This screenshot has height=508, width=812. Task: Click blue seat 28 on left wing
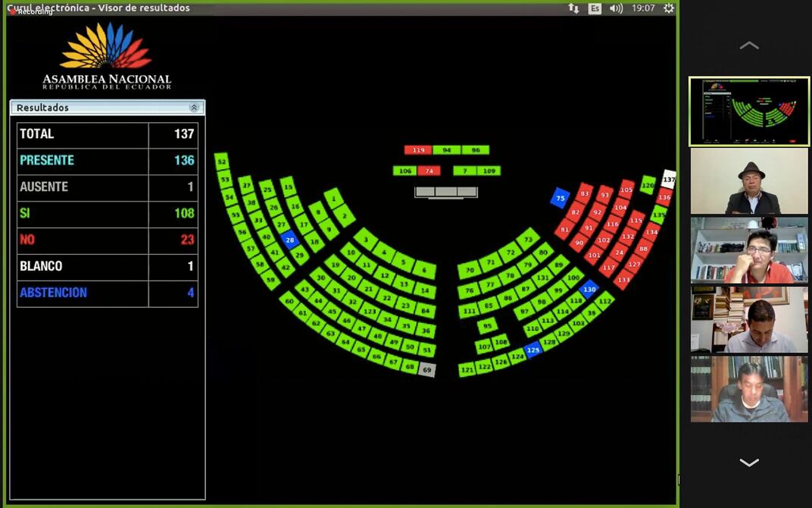pyautogui.click(x=289, y=240)
